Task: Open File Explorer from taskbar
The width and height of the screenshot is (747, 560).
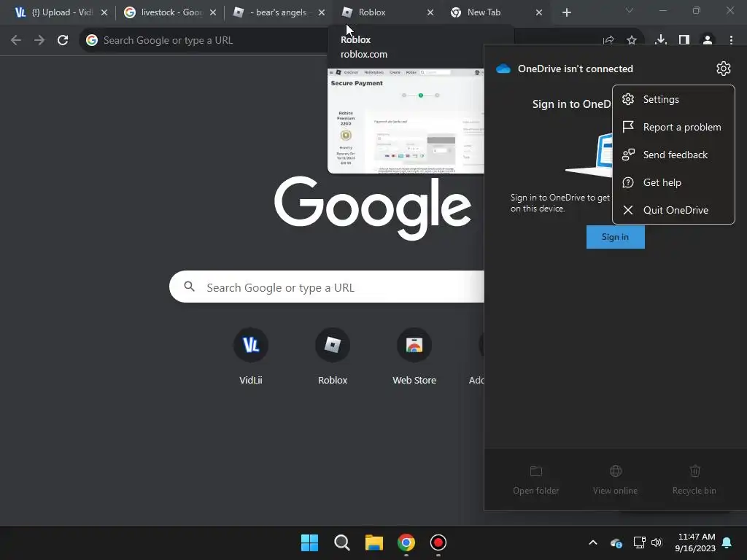Action: click(x=374, y=542)
